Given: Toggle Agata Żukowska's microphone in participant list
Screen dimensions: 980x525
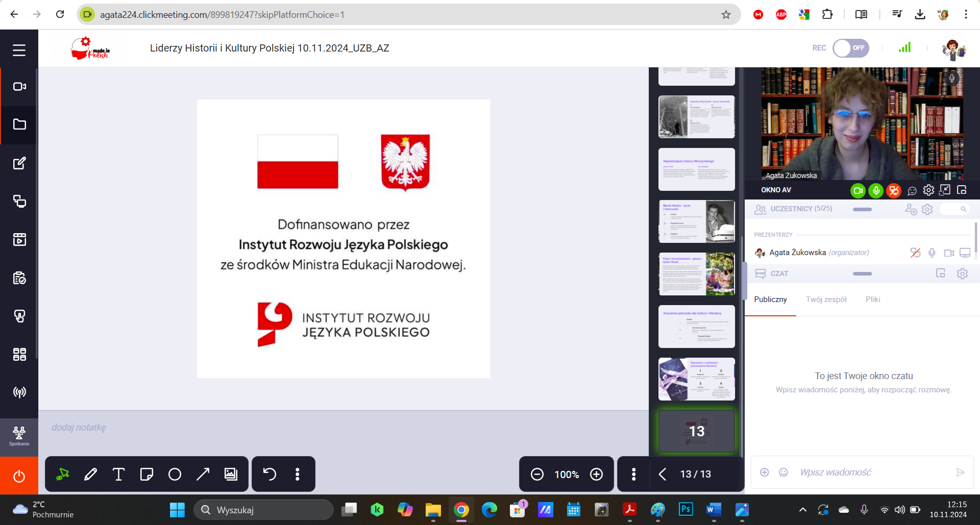Looking at the screenshot, I should (932, 253).
